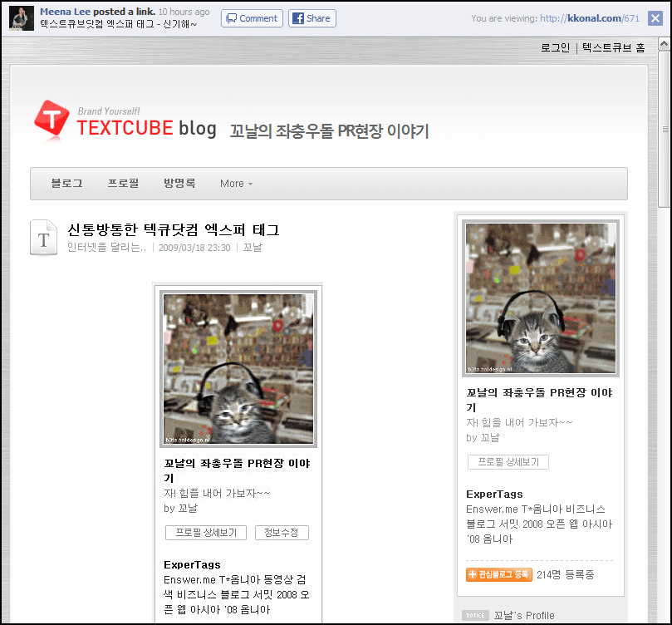The image size is (672, 625).
Task: Click the sidebar by 꼬날 author text
Action: (x=483, y=438)
